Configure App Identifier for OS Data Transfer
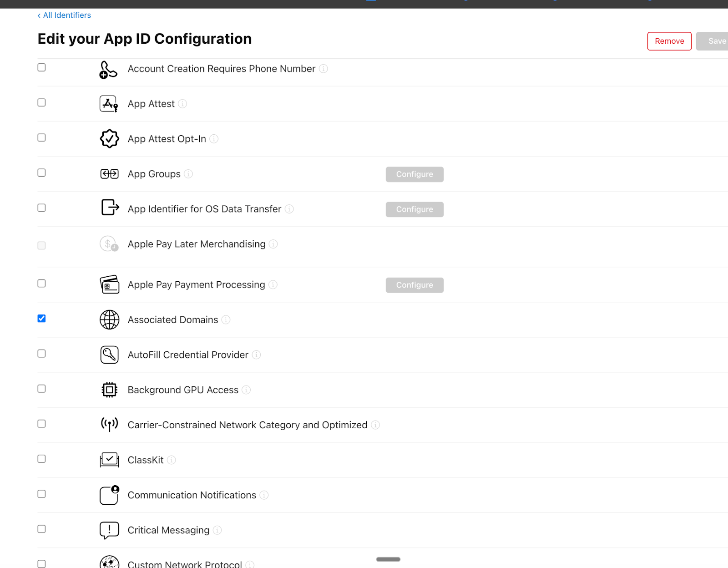 [x=414, y=209]
